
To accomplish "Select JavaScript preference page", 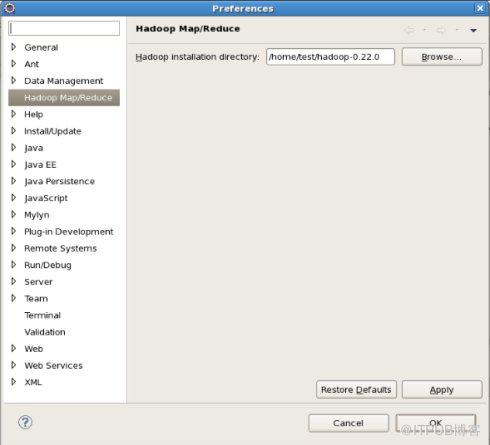I will coord(46,198).
